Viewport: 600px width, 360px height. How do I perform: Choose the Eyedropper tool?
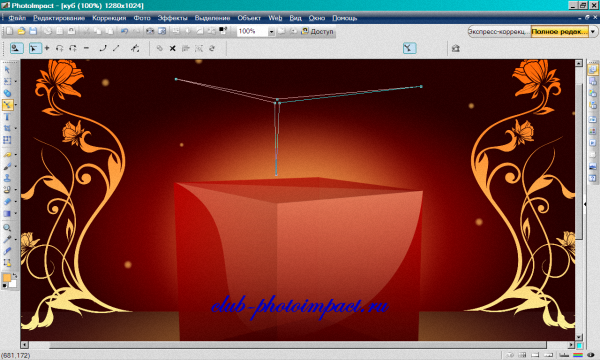[x=7, y=239]
